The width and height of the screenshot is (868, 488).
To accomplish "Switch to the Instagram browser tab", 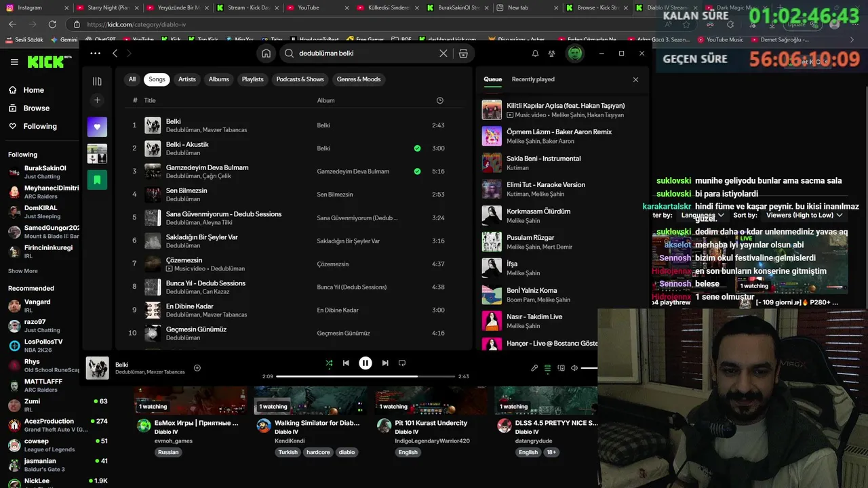I will click(37, 7).
